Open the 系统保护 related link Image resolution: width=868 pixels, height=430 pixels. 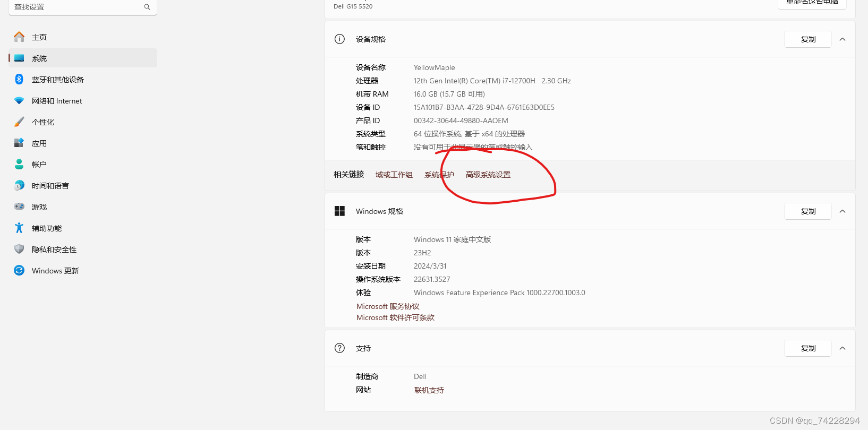coord(439,175)
